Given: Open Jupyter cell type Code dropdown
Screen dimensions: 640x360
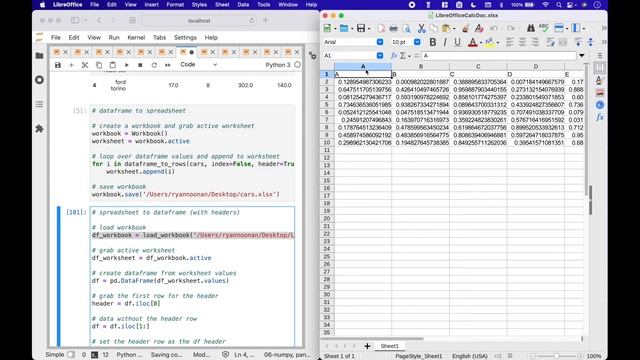Looking at the screenshot, I should coord(199,64).
